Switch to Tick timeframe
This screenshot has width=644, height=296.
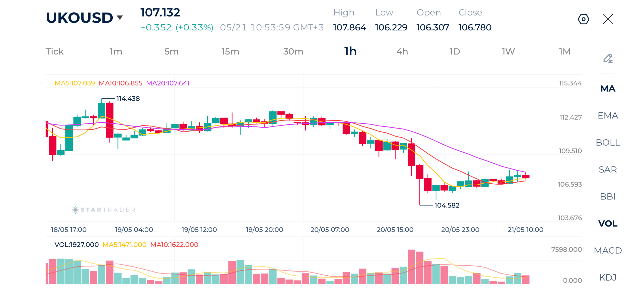54,51
